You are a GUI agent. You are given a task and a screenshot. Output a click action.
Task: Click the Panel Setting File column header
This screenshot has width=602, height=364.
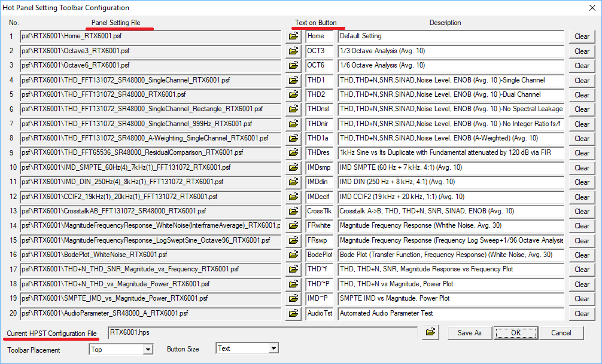click(116, 23)
